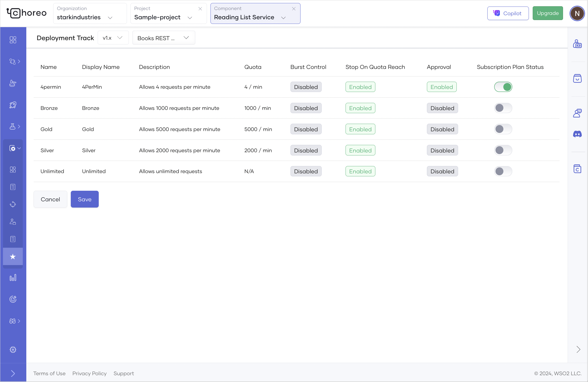Expand the DevOps submenu chevron
Screen dimensions: 588x382
(x=19, y=62)
